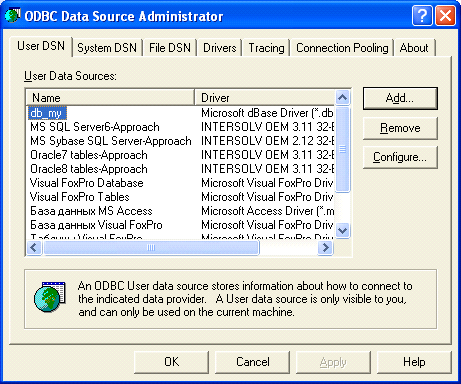Click the list's scroll down arrow

pos(342,230)
